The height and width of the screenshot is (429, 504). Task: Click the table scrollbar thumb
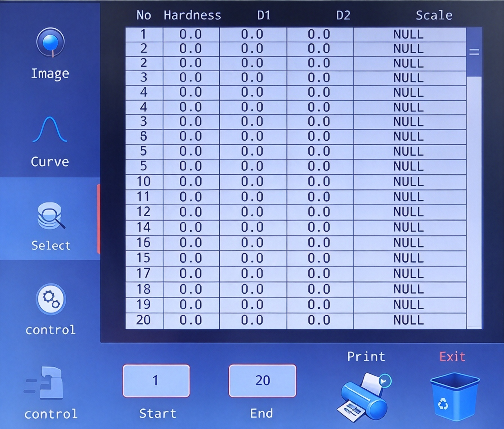pyautogui.click(x=474, y=52)
